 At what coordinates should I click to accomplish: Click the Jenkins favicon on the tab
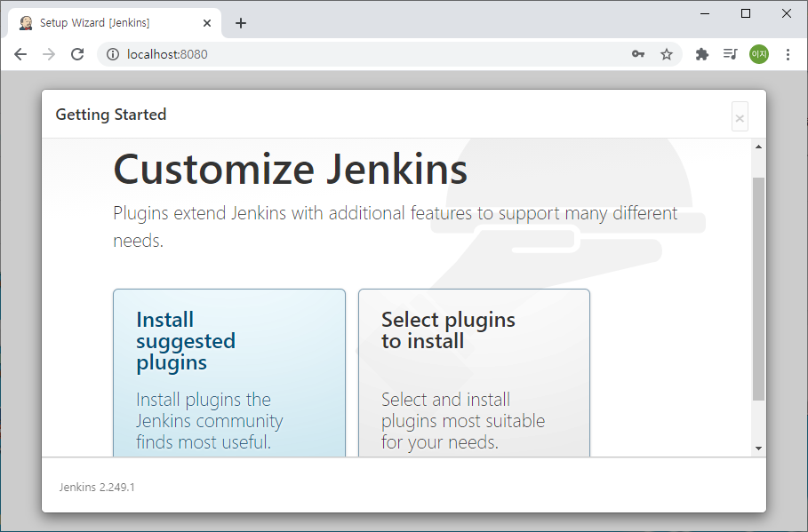tap(26, 23)
